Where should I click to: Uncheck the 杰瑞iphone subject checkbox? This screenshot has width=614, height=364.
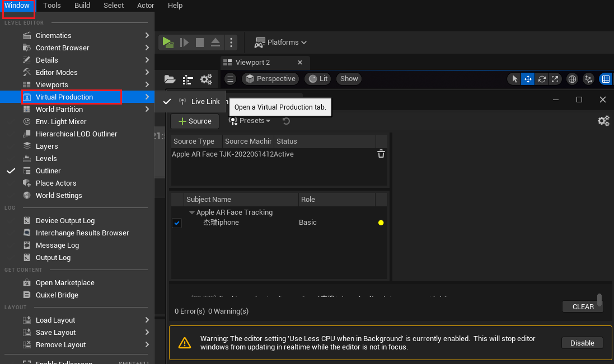tap(177, 223)
